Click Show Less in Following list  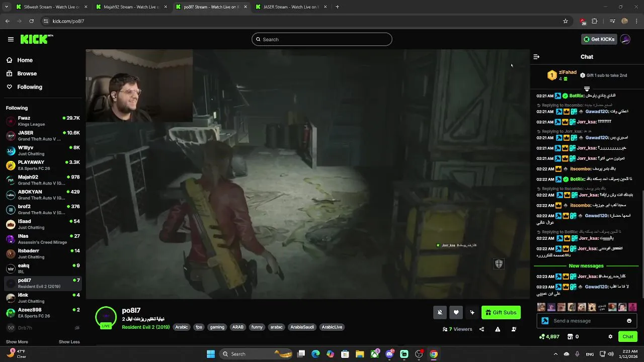pyautogui.click(x=69, y=342)
